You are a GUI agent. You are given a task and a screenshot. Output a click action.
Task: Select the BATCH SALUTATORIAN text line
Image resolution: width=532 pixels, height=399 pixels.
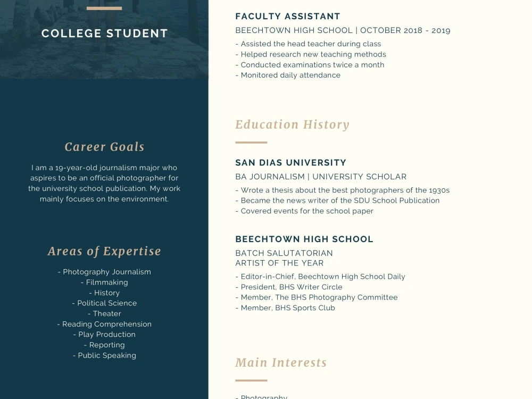284,253
